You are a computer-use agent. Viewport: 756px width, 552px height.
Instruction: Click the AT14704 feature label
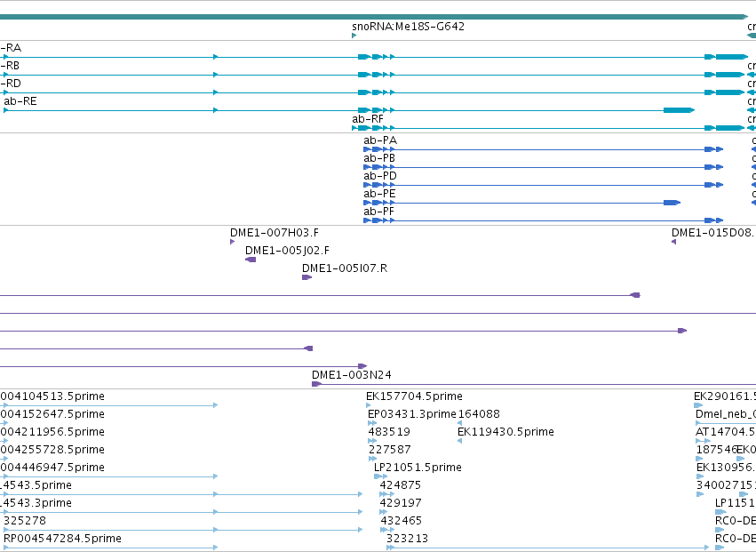[x=726, y=432]
